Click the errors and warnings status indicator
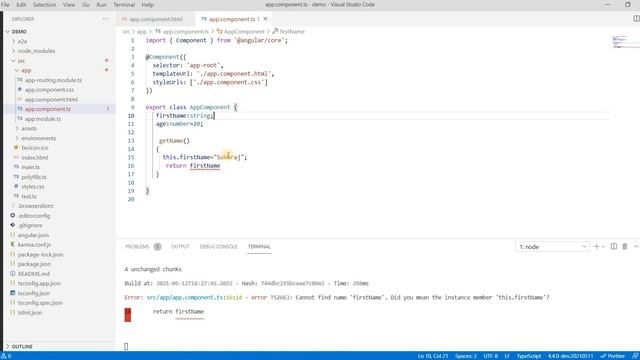The width and height of the screenshot is (640, 360). pos(6,356)
